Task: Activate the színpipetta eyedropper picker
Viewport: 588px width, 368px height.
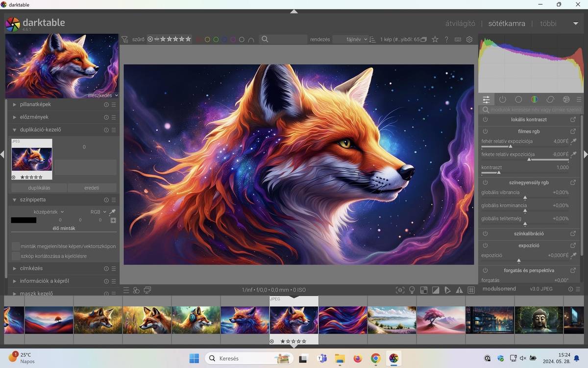Action: coord(113,212)
